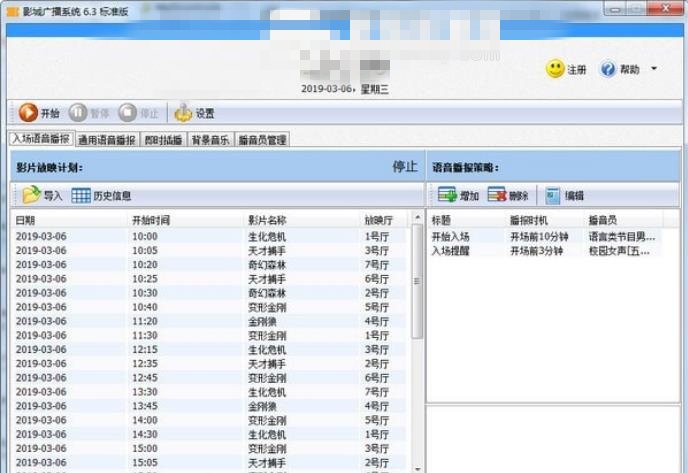The image size is (688, 473).
Task: Select the 11:20 showtime row
Action: pyautogui.click(x=210, y=321)
